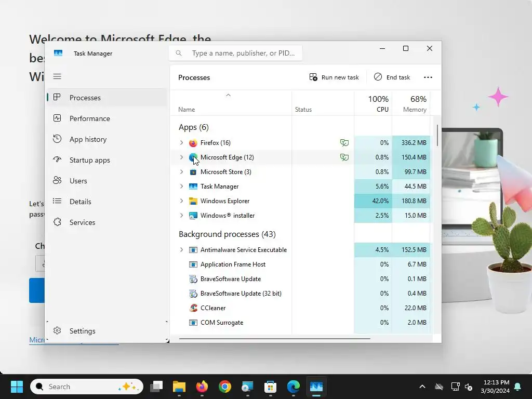
Task: Expand the Microsoft Store (3) group
Action: [181, 172]
